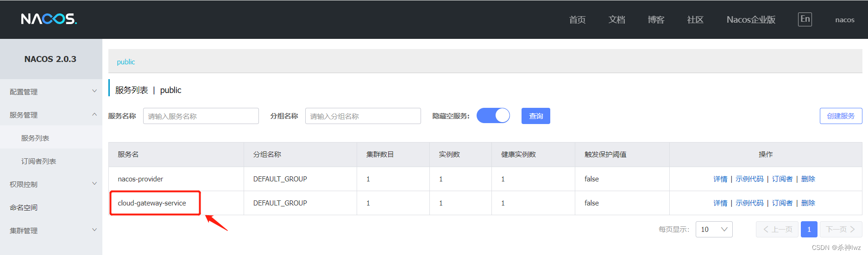Collapse the 服务管理 menu chevron
Viewport: 868px width, 255px height.
[x=94, y=114]
